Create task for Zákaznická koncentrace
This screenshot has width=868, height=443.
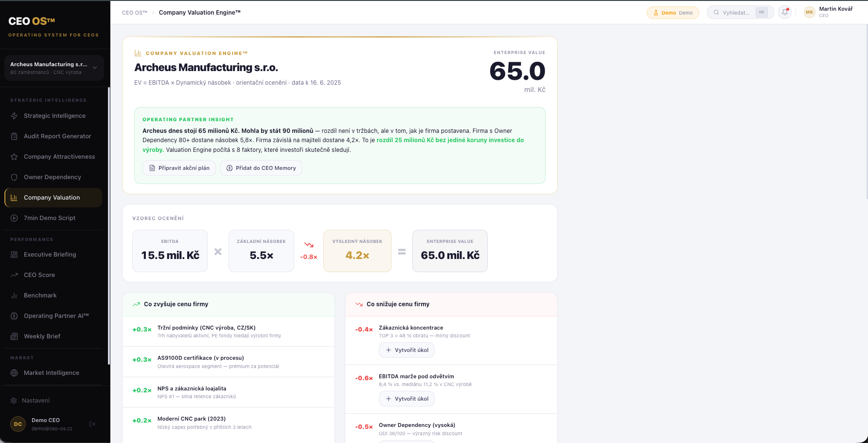(407, 350)
